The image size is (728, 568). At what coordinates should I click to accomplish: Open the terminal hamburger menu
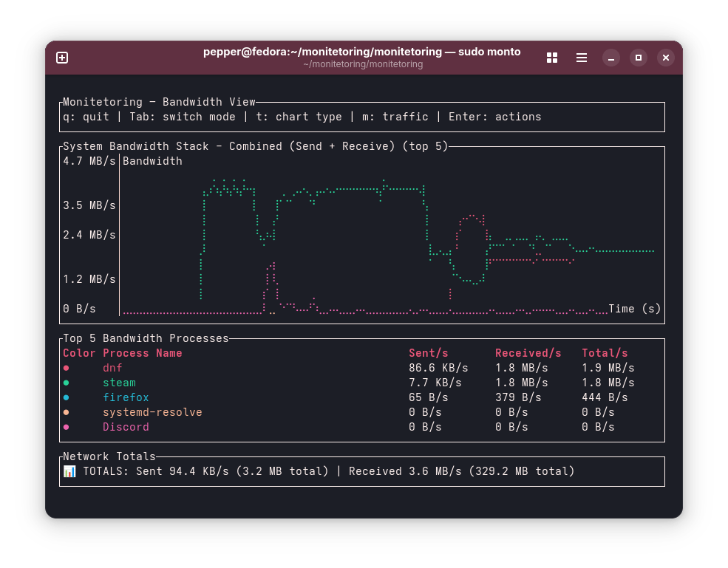pos(581,58)
